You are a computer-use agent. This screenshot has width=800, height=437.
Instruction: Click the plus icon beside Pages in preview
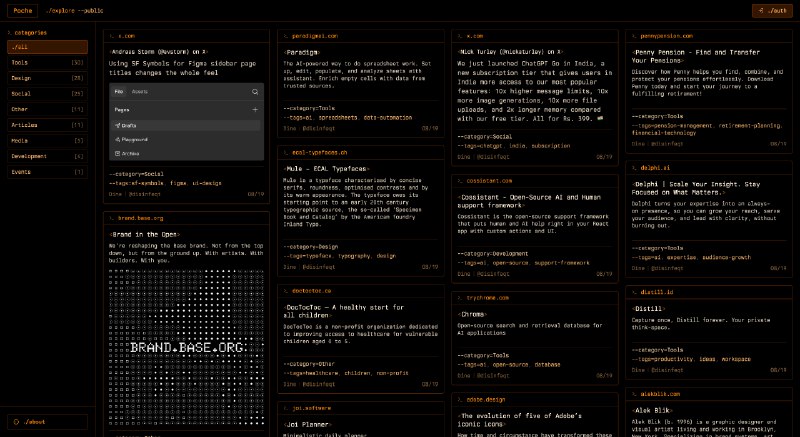pyautogui.click(x=254, y=108)
